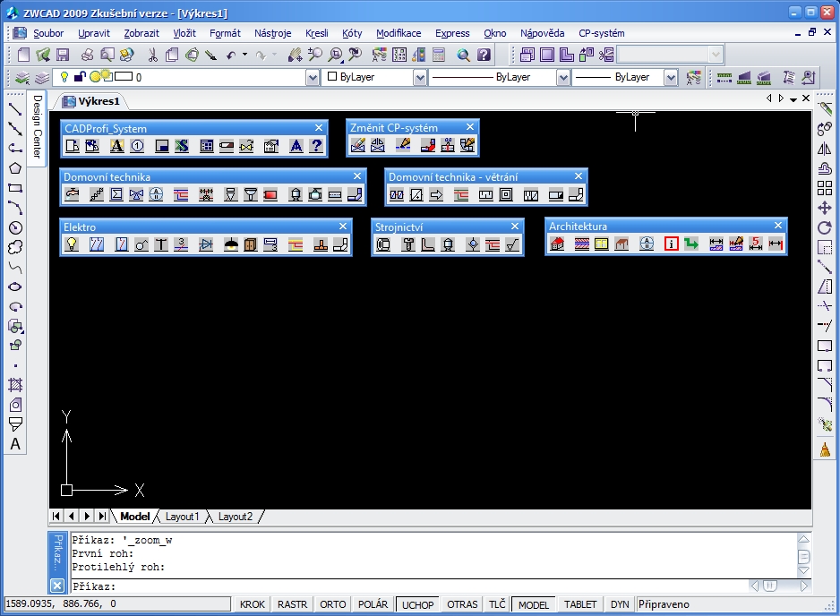Screen dimensions: 840x616
Task: Expand the undo history arrow
Action: point(244,55)
